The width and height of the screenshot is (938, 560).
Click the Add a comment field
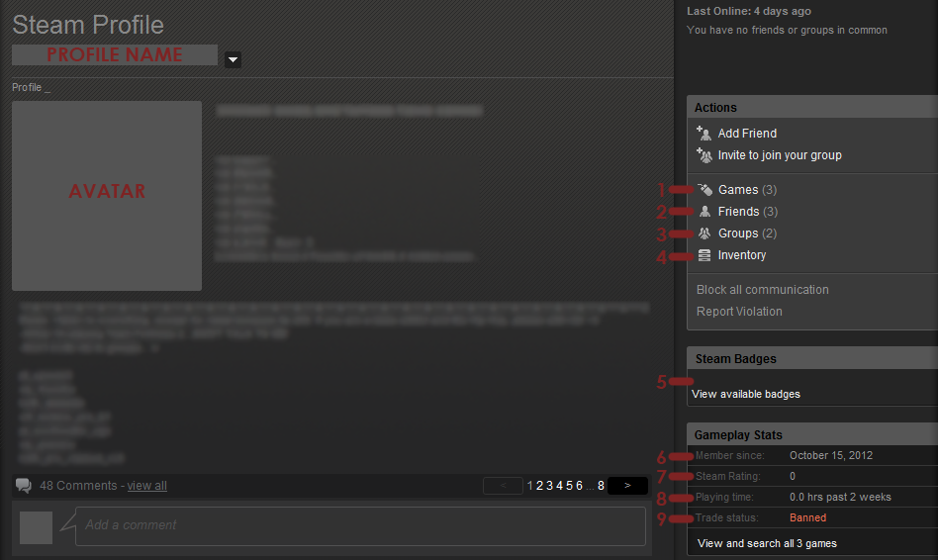click(360, 526)
